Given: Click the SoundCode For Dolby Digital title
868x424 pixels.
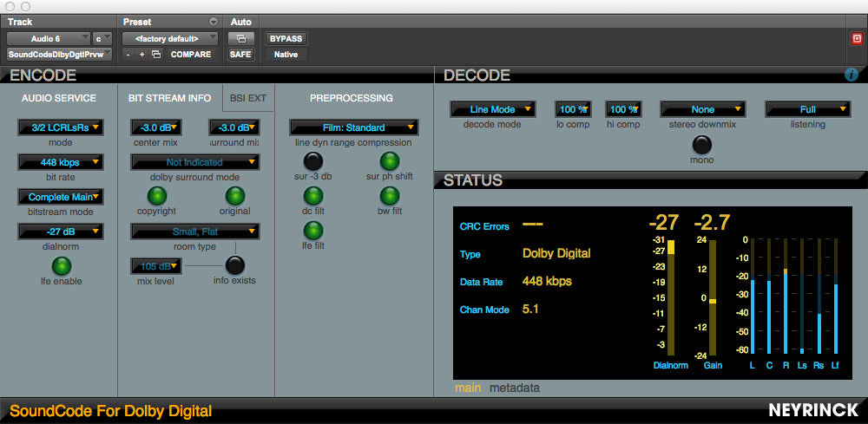Looking at the screenshot, I should point(111,411).
